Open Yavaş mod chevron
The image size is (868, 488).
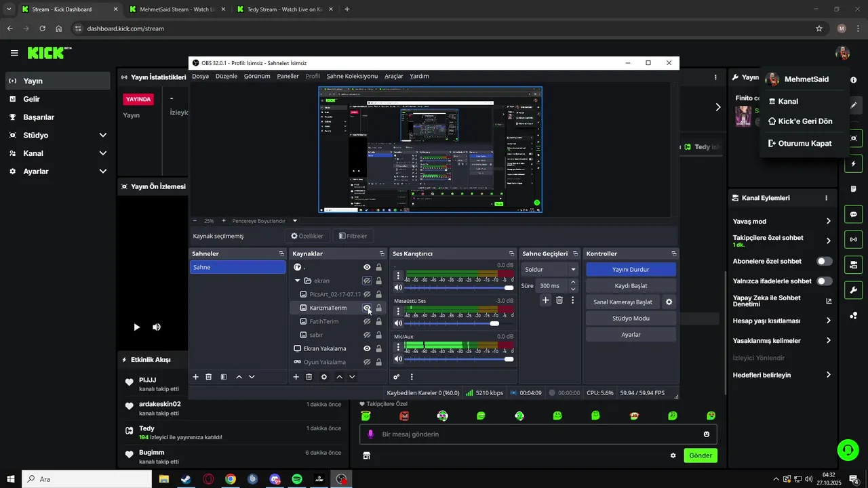click(828, 221)
